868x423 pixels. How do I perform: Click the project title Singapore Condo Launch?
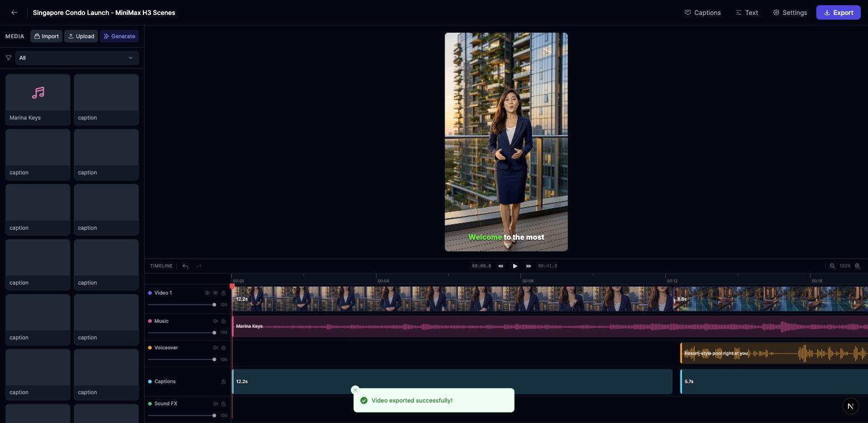point(104,12)
